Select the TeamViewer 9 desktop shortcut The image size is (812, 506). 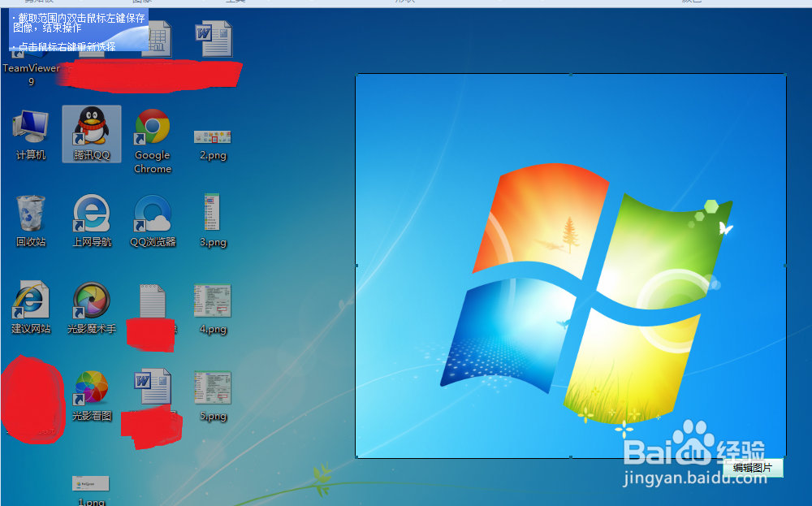(31, 70)
